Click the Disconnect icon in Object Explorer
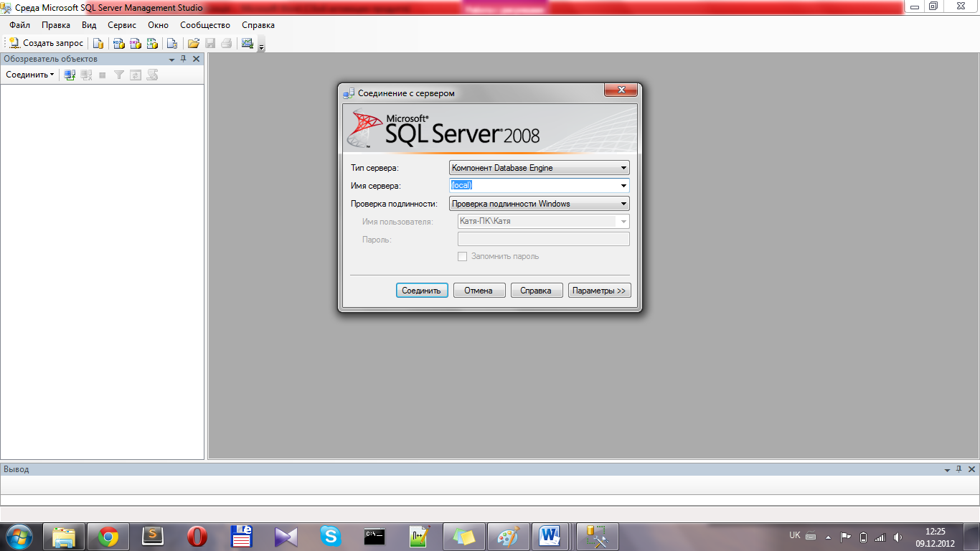Viewport: 980px width, 551px height. click(86, 75)
